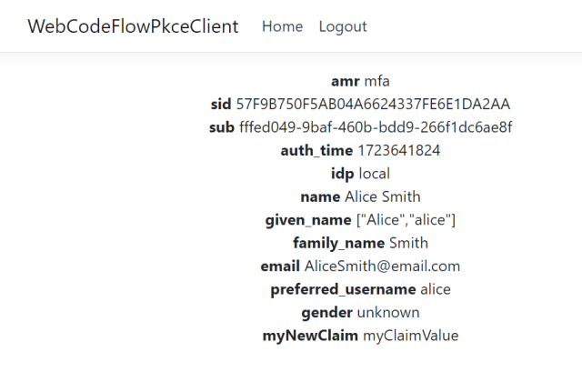The width and height of the screenshot is (582, 392).
Task: Click the WebCodeFlowPkceClient brand link
Action: click(x=133, y=26)
